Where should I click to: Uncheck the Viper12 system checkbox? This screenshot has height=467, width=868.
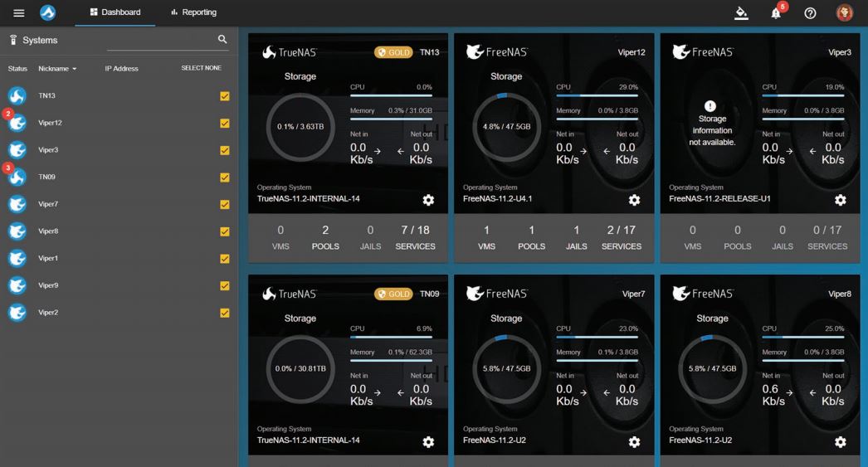225,124
